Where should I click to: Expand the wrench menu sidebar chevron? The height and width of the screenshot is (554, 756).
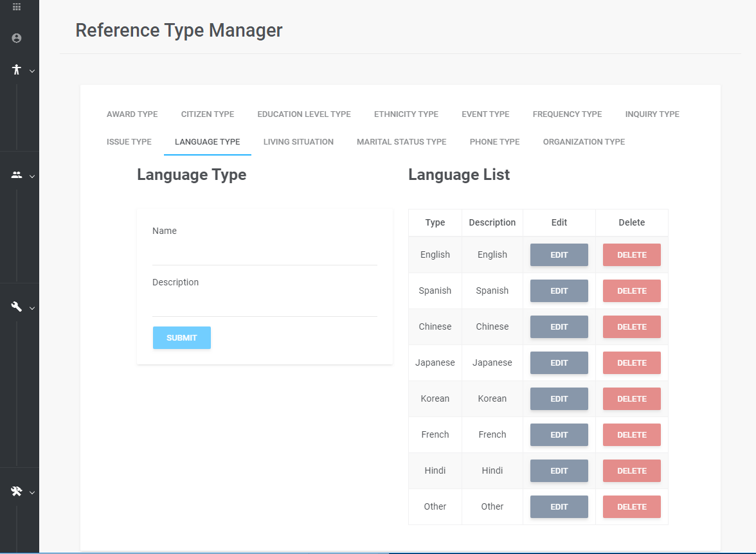[x=32, y=308]
